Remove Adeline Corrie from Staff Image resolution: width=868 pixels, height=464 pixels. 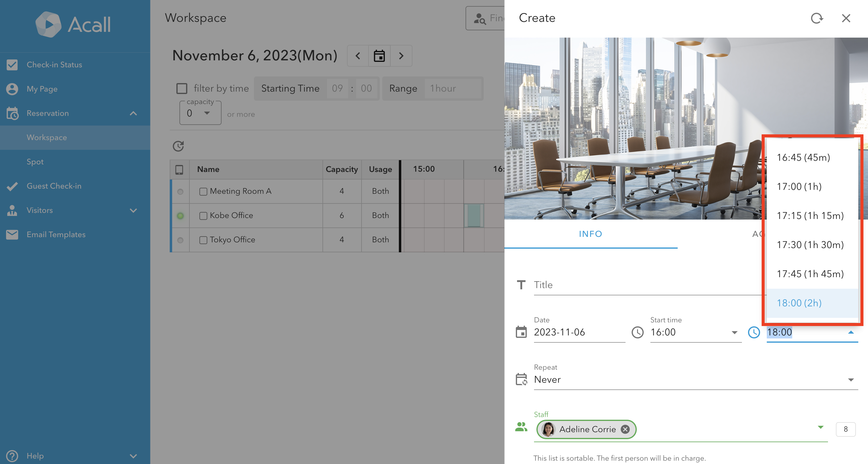pyautogui.click(x=625, y=429)
